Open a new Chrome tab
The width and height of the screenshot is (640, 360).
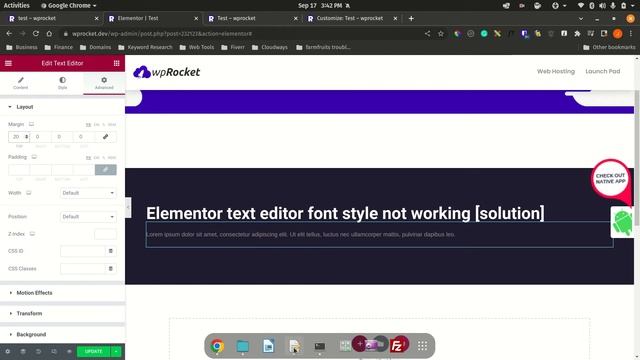(x=411, y=18)
